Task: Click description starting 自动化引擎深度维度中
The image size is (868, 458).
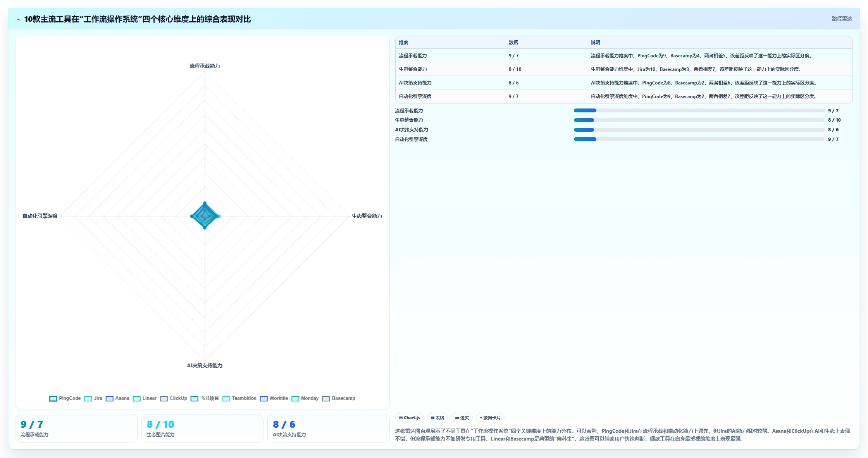Action: tap(704, 96)
